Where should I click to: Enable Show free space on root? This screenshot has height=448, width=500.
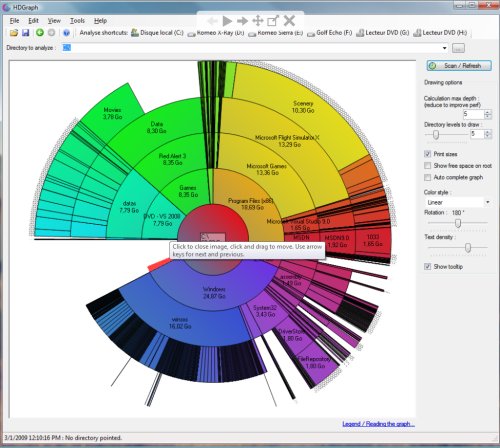click(428, 165)
